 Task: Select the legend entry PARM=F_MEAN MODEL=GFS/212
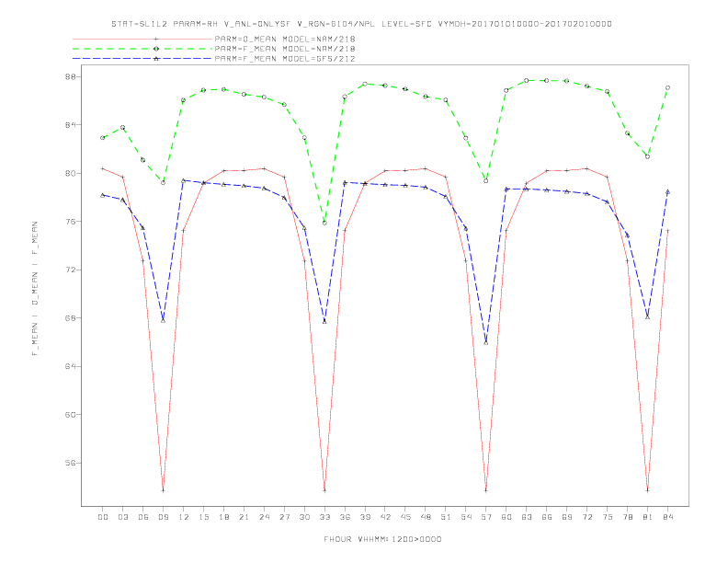point(285,59)
